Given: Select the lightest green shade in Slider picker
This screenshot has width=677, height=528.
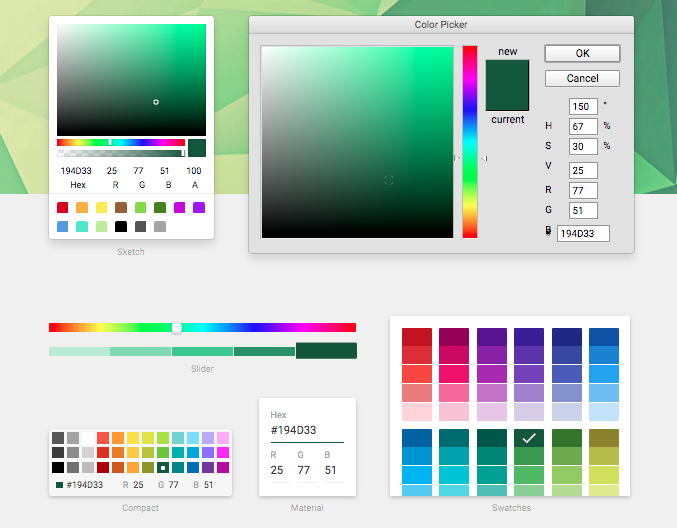Looking at the screenshot, I should point(79,351).
